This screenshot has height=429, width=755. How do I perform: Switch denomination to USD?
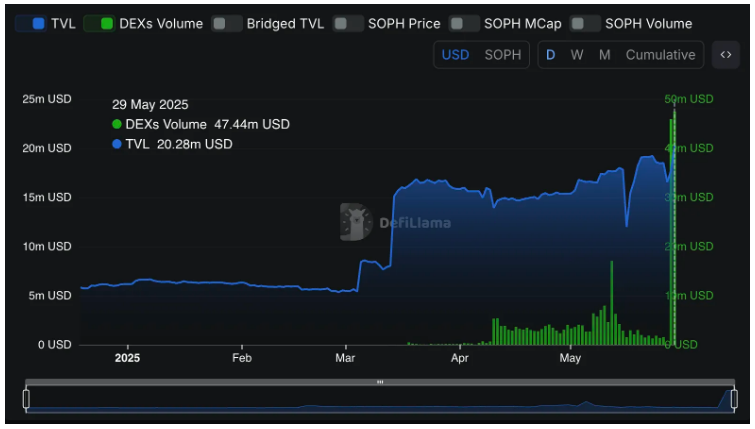tap(455, 55)
